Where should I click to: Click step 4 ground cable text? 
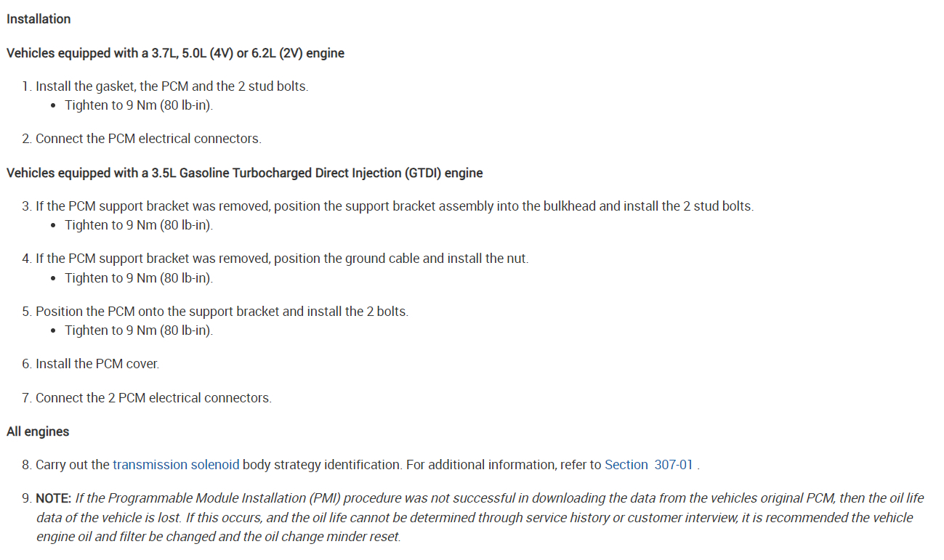[x=282, y=259]
